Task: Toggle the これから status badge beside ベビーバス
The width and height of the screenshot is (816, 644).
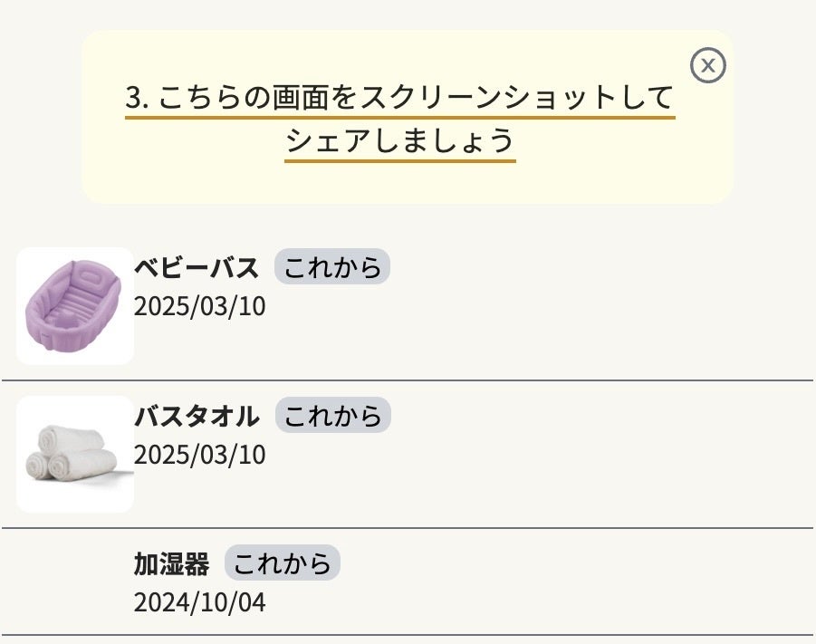Action: pyautogui.click(x=332, y=268)
